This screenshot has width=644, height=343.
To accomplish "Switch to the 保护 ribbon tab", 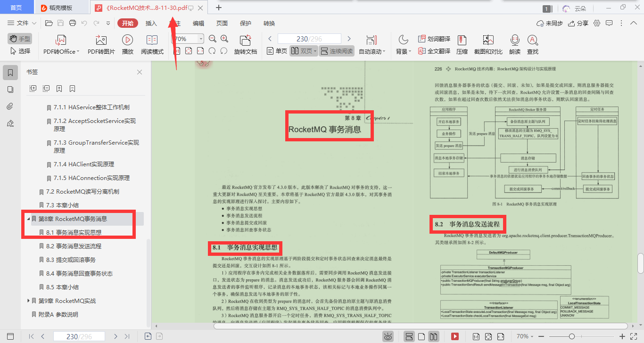I will (246, 23).
